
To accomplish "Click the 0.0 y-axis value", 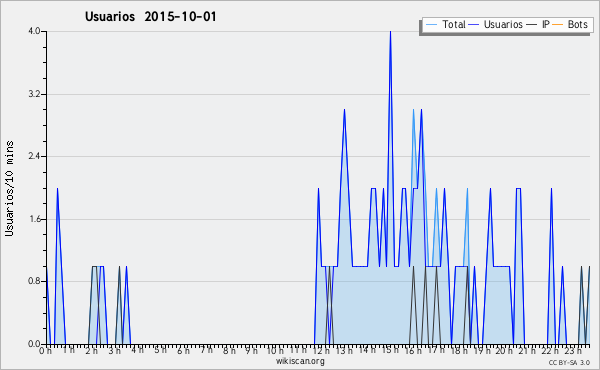I will pos(34,344).
